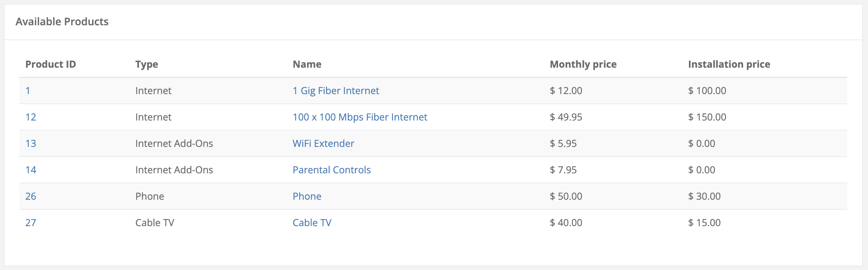
Task: Open product ID 13 link
Action: (30, 144)
